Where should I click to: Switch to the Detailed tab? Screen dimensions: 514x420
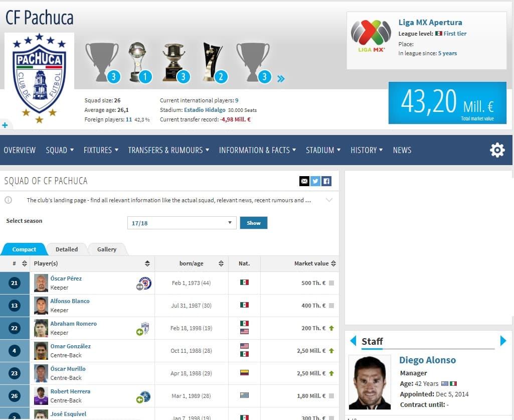[x=67, y=249]
